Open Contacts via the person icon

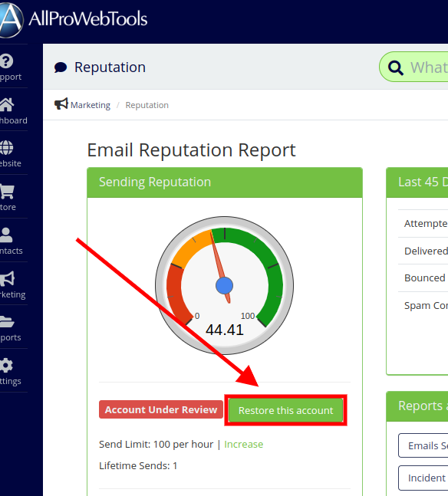pos(6,235)
